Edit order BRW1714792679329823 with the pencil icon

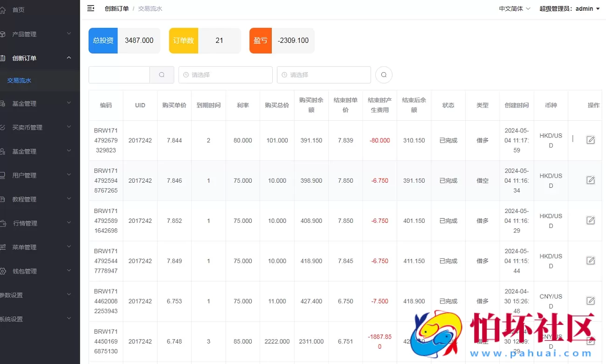[591, 140]
